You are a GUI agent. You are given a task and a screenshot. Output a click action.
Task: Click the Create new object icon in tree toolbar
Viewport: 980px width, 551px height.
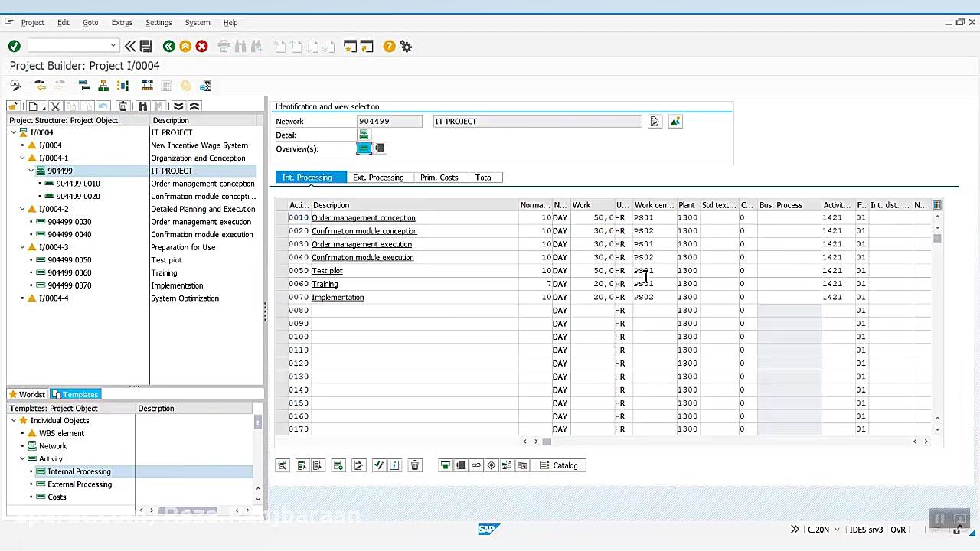[33, 106]
